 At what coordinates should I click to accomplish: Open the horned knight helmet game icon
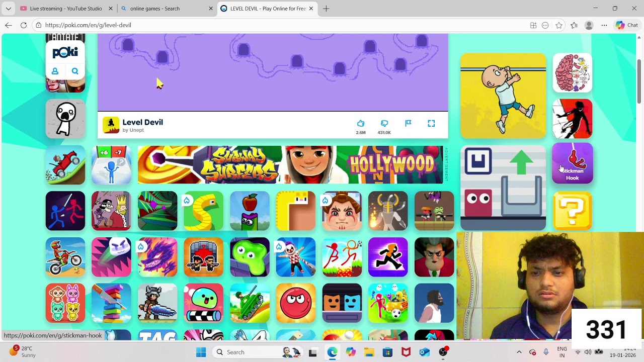[x=388, y=211]
